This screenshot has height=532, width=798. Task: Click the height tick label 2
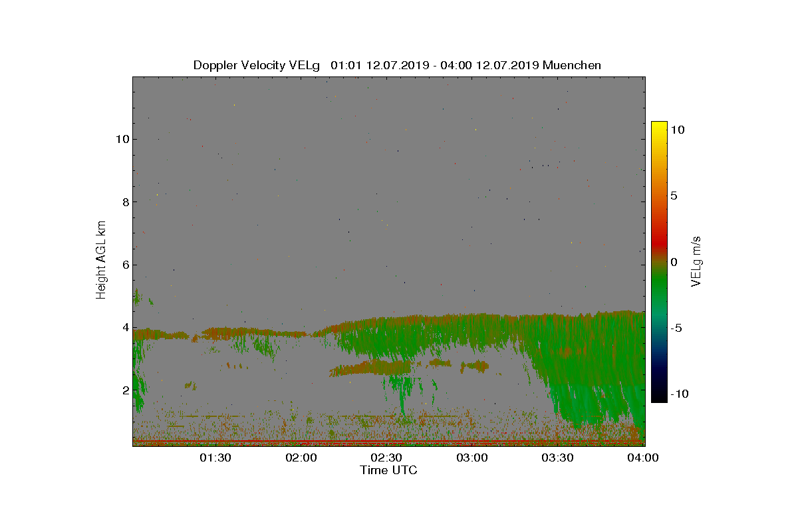125,390
